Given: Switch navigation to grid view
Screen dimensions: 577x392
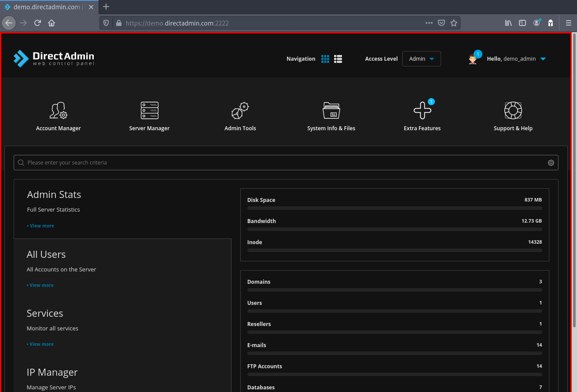Looking at the screenshot, I should (325, 59).
